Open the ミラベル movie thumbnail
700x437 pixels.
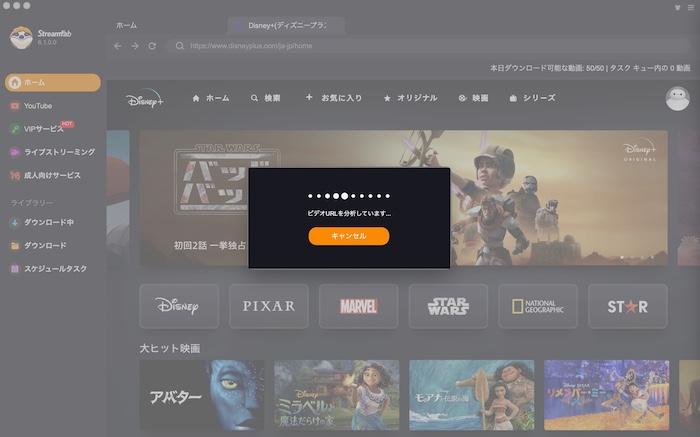coord(337,395)
